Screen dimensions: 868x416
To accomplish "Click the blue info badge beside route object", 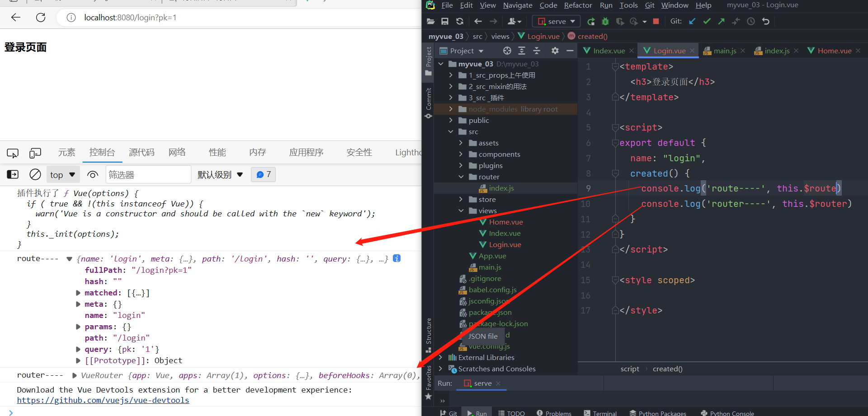I will (x=396, y=258).
